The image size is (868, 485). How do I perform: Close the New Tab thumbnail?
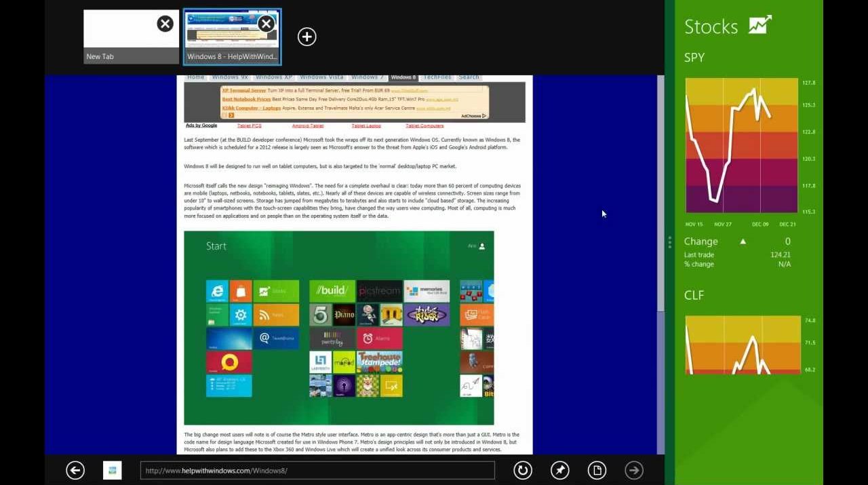[165, 24]
